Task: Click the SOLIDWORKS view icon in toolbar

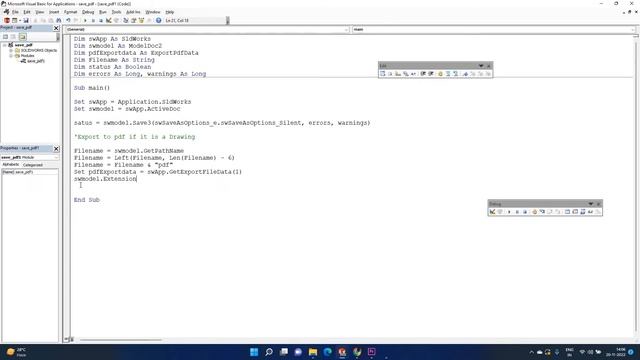Action: pyautogui.click(x=7, y=20)
